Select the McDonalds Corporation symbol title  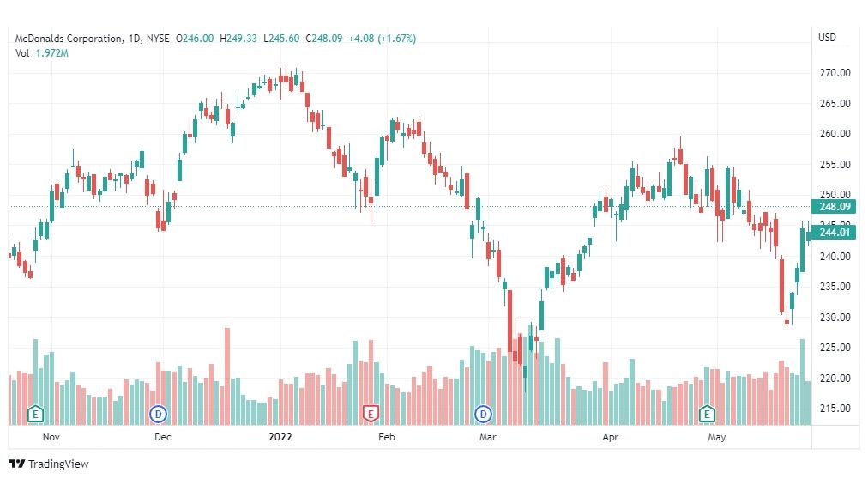tap(69, 39)
